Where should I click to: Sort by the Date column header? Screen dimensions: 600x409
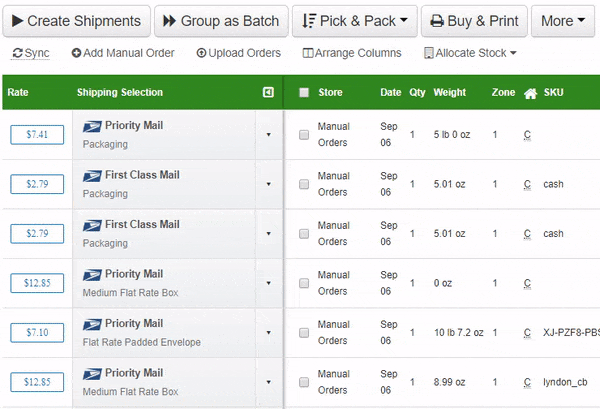coord(390,93)
